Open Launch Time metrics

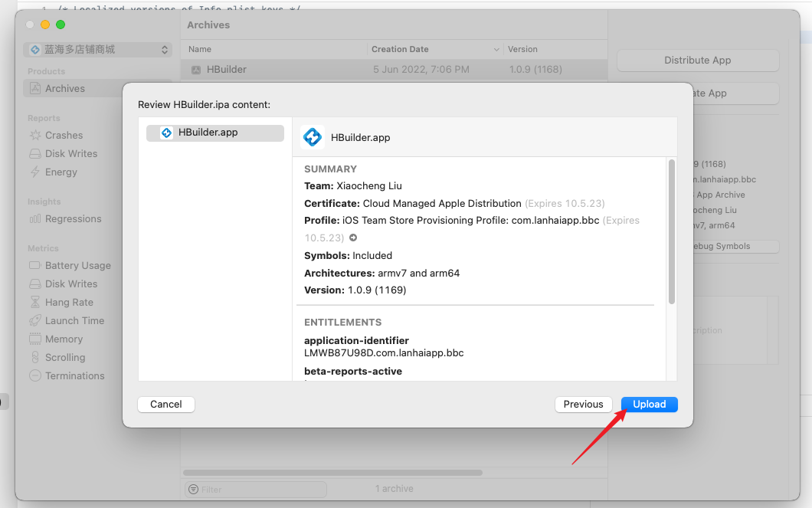tap(74, 321)
